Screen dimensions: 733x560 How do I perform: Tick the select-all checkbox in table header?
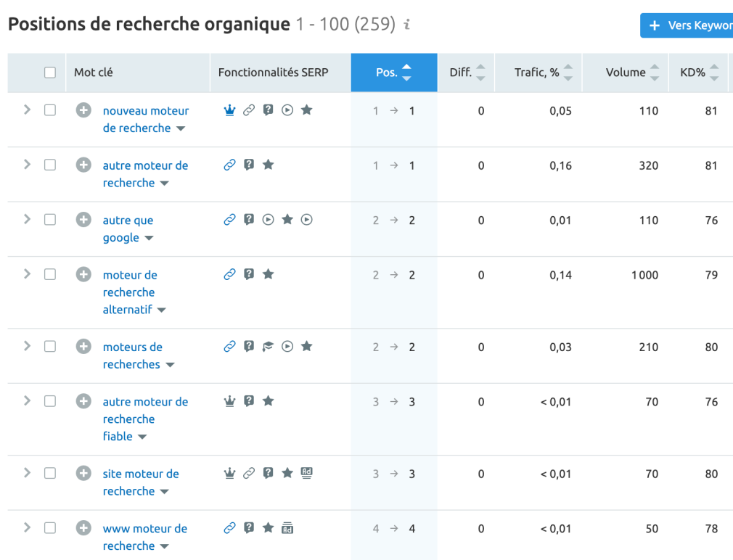(x=50, y=73)
